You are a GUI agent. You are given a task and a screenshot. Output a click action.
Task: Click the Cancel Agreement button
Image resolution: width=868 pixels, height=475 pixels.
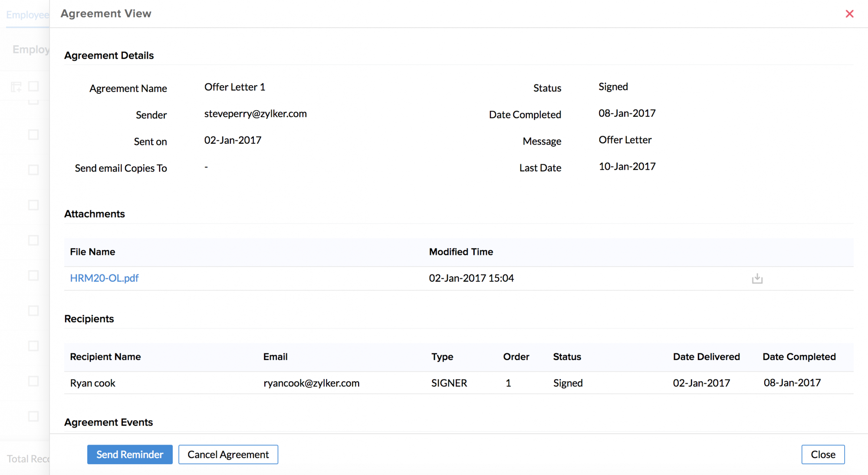[x=228, y=454]
